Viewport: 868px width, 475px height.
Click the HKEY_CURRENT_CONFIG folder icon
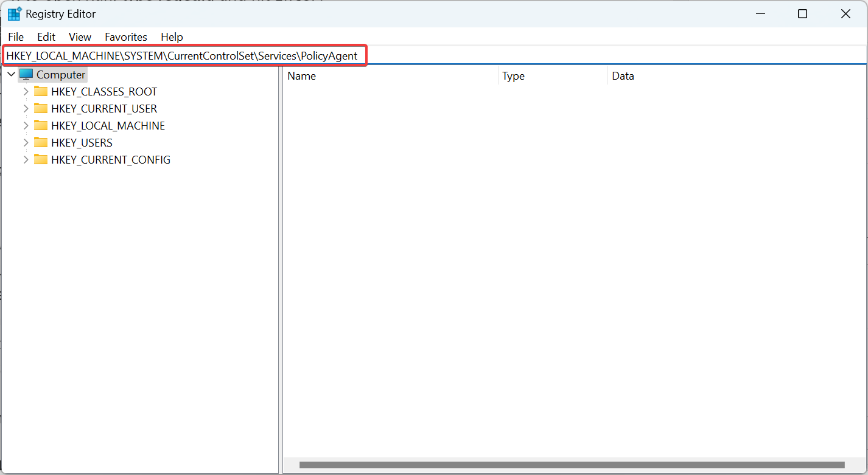pyautogui.click(x=41, y=160)
